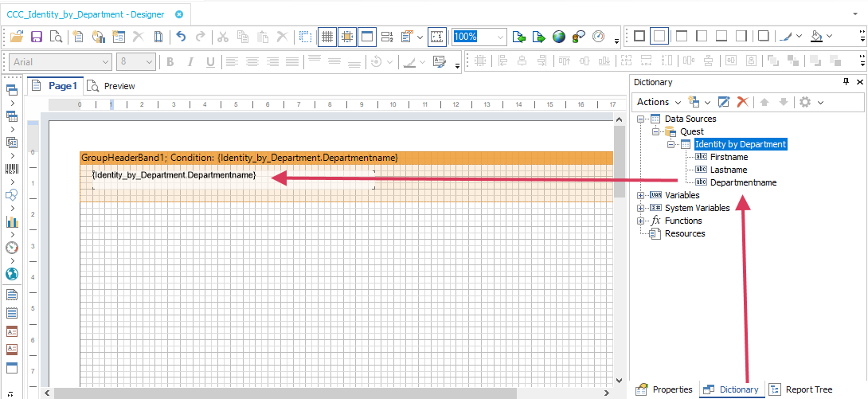Add a new form icon
Screen dimensions: 868x399
click(118, 37)
